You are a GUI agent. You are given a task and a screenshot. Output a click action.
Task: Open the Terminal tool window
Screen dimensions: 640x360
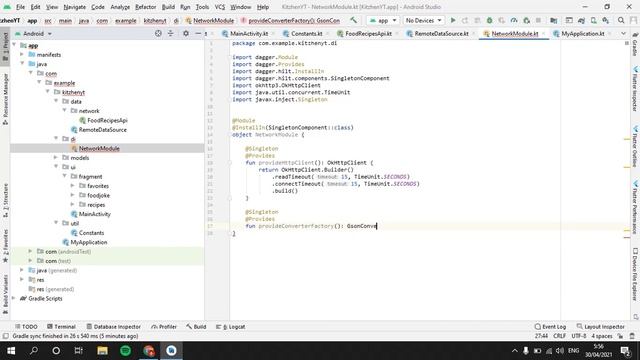tap(61, 327)
